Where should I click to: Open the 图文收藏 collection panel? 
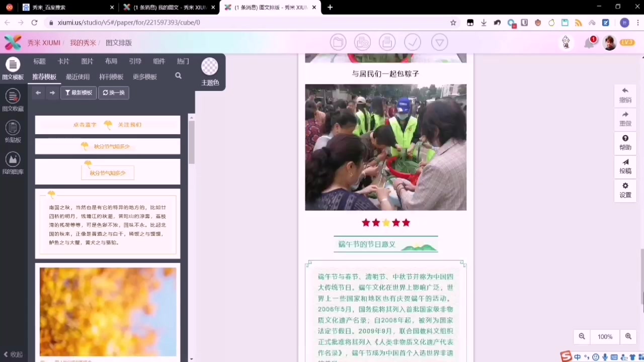(13, 101)
